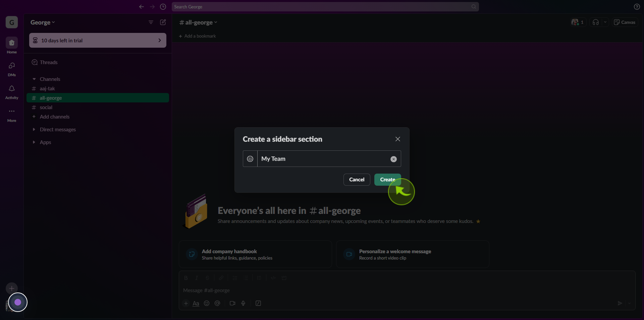Toggle ordered list formatting
The image size is (644, 320).
coord(235,278)
